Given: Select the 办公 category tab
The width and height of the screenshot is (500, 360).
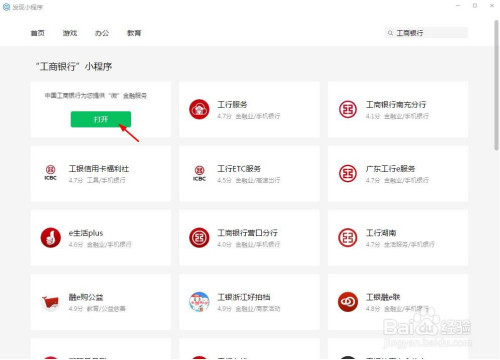Looking at the screenshot, I should [x=102, y=33].
